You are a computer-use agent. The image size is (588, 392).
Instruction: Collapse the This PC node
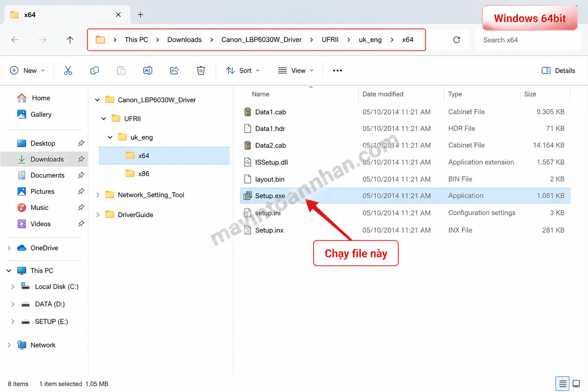pyautogui.click(x=9, y=271)
